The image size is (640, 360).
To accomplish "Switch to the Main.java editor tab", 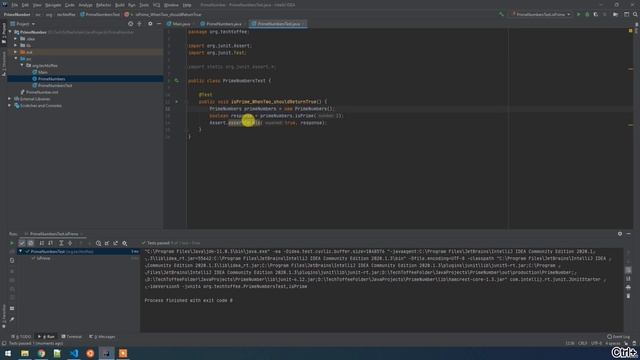I will (x=179, y=24).
